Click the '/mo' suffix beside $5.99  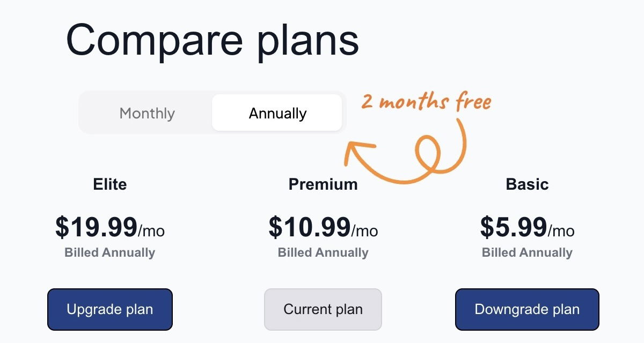pos(561,231)
